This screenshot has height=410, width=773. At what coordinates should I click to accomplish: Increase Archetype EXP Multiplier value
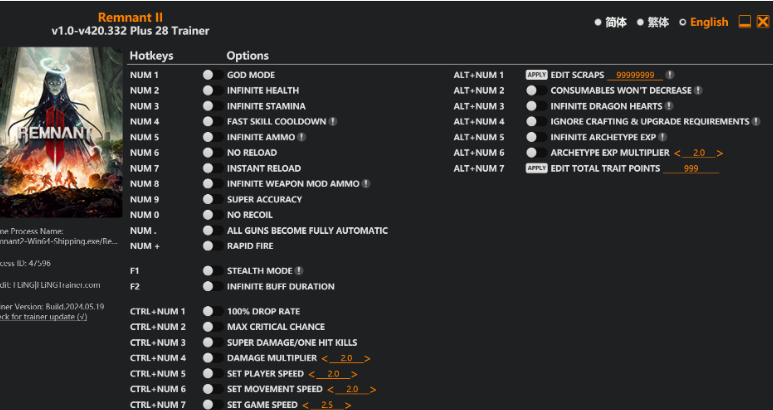[720, 153]
